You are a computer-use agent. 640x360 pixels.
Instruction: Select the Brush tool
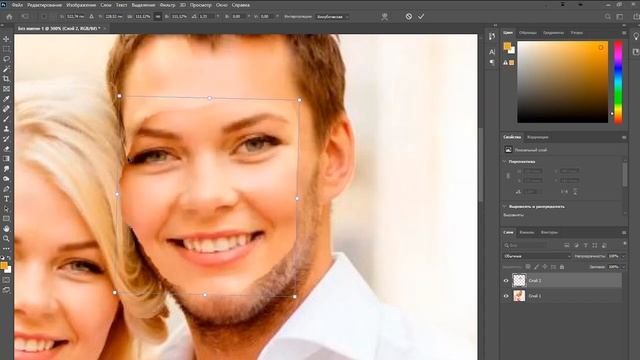click(6, 119)
